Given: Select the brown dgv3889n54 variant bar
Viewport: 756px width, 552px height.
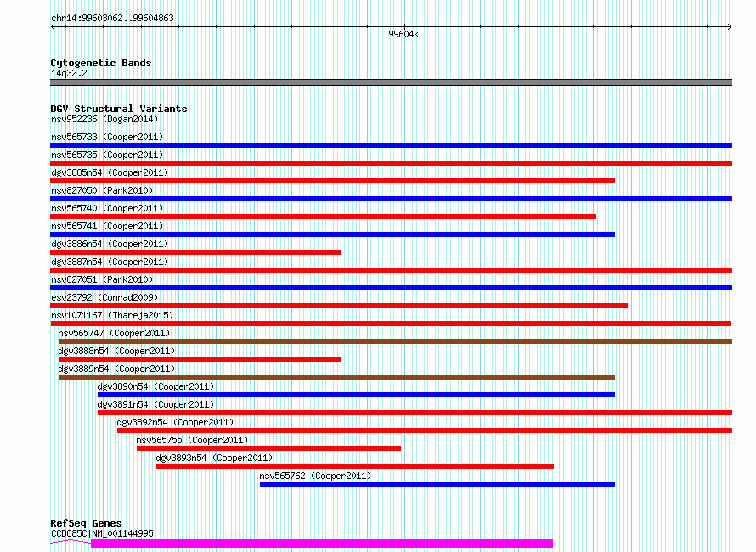Looking at the screenshot, I should [x=336, y=377].
